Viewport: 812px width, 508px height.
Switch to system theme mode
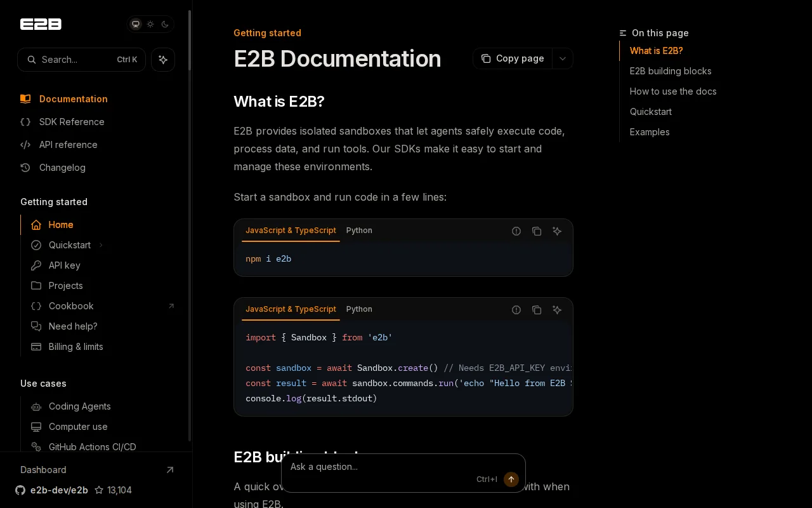coord(135,24)
